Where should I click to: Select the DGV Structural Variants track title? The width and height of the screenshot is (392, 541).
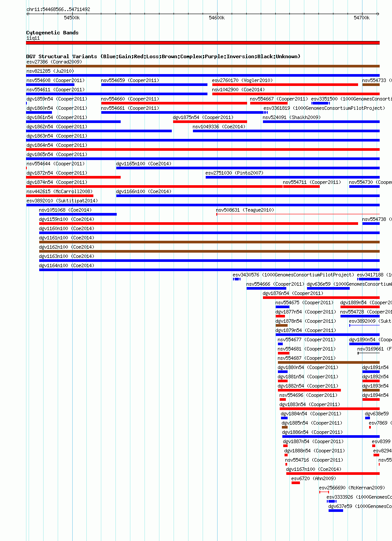tap(163, 56)
